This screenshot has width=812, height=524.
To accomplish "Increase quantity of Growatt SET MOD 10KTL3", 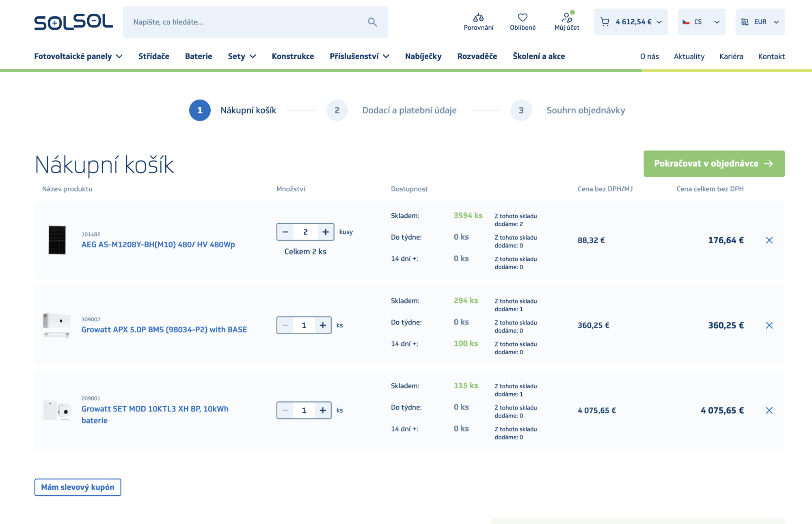I will coord(323,410).
